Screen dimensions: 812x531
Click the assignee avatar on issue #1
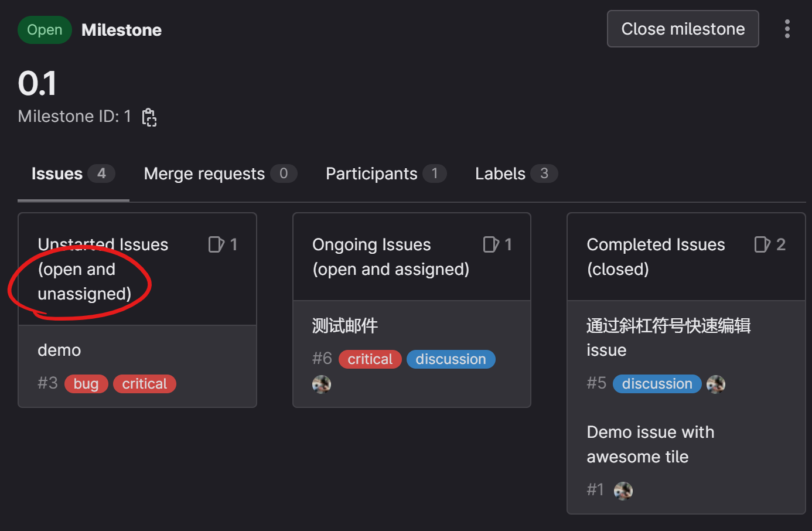point(623,491)
